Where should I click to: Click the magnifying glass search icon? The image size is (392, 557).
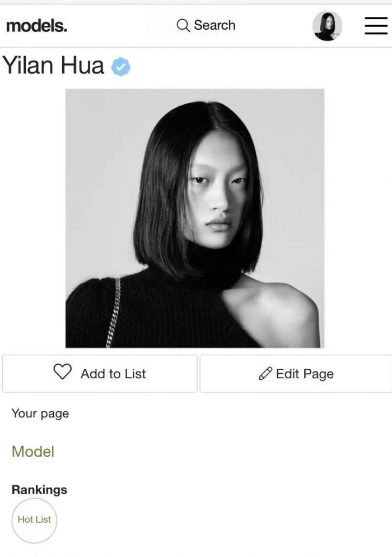coord(183,26)
